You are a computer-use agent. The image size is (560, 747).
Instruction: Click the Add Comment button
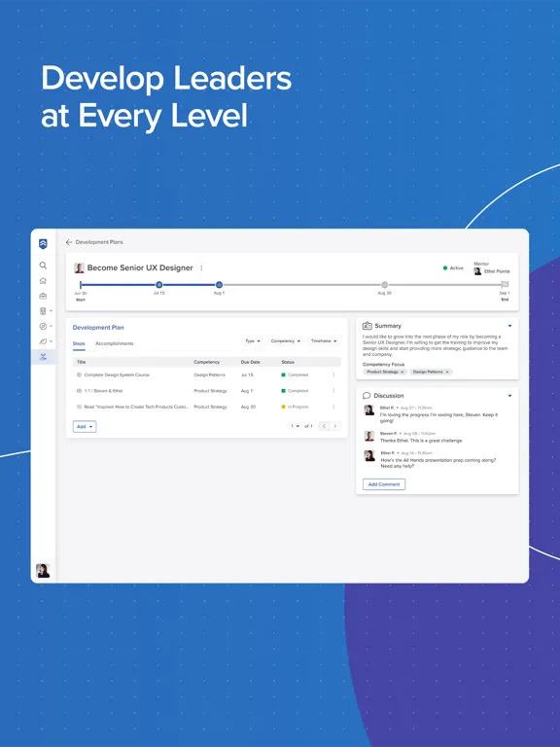[384, 484]
